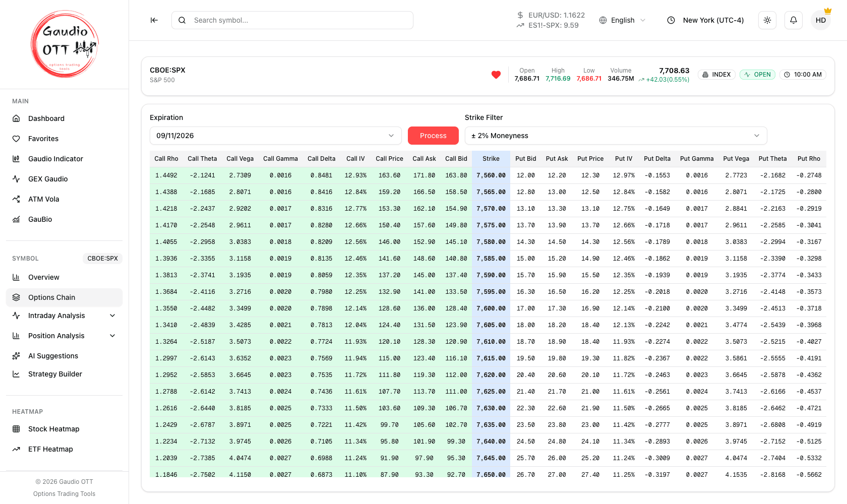Click the clock icon beside New York

(671, 20)
